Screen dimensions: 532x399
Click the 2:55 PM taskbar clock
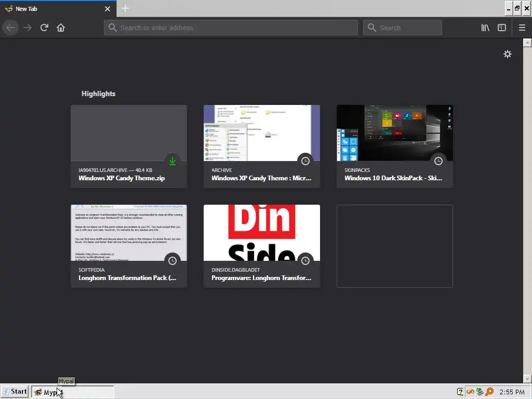512,392
